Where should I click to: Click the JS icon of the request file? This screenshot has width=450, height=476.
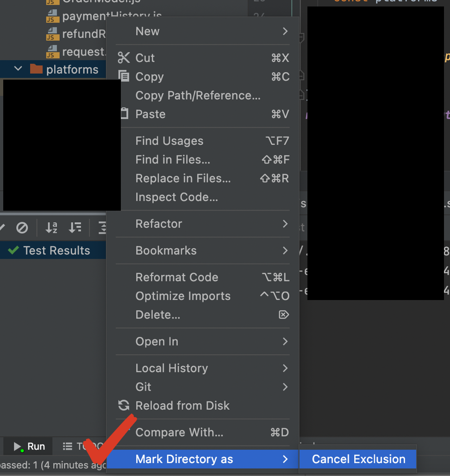coord(52,52)
